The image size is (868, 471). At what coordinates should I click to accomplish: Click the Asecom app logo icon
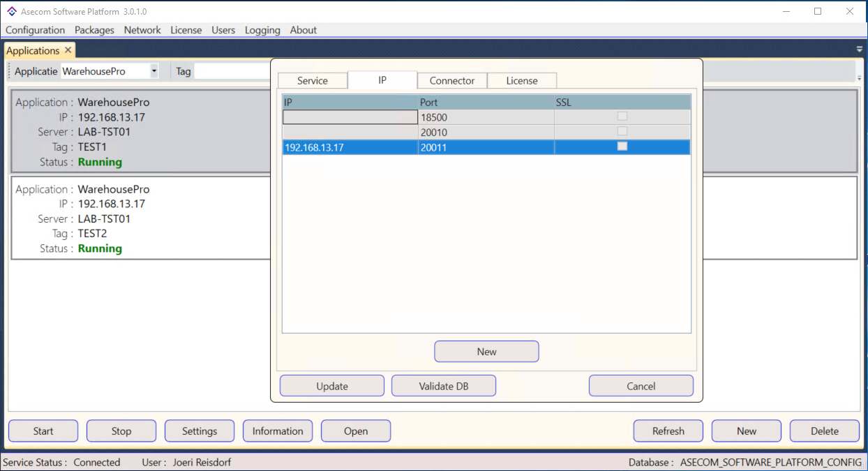(12, 11)
